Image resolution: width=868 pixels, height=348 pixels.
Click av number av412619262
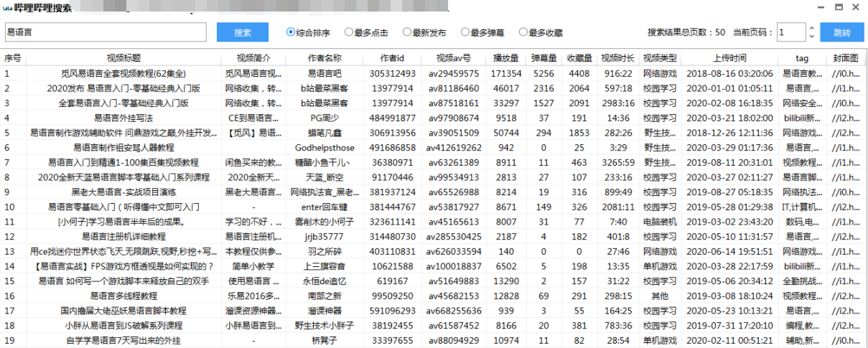[454, 148]
